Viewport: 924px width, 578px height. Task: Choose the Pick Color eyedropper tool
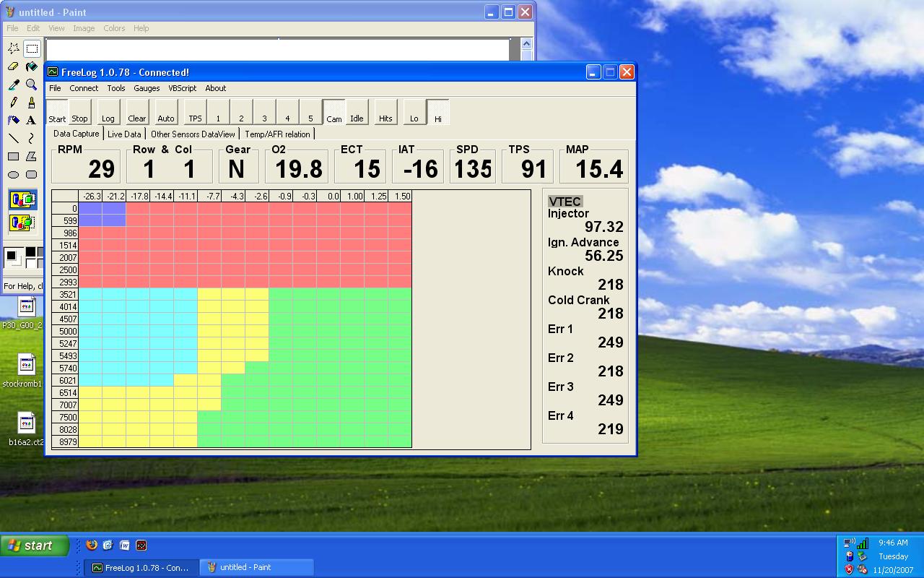(14, 85)
